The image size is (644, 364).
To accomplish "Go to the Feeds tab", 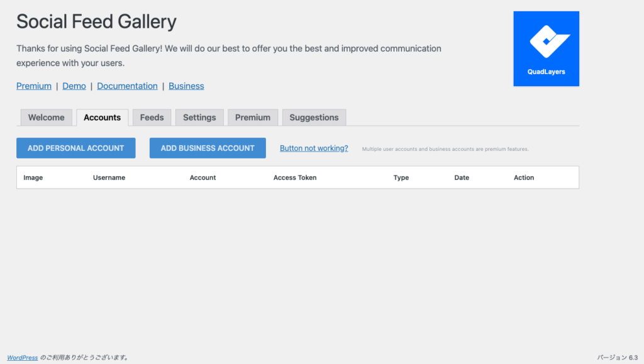I will tap(152, 118).
